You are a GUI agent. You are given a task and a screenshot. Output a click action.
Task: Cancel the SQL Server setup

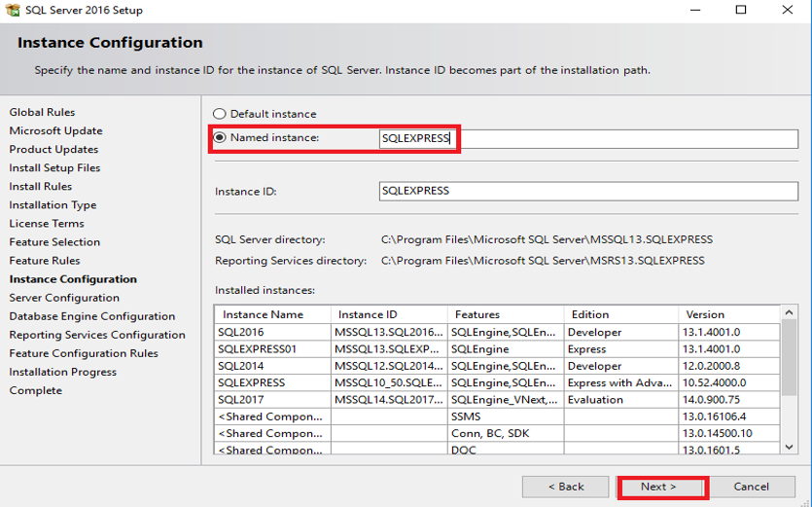[751, 487]
